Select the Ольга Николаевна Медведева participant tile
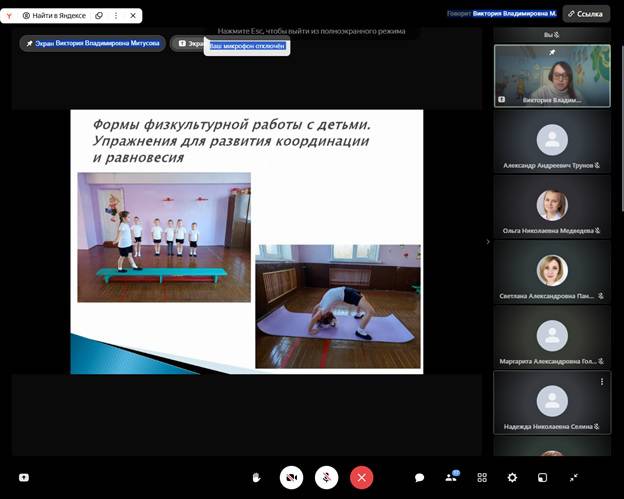624x499 pixels. coord(552,207)
